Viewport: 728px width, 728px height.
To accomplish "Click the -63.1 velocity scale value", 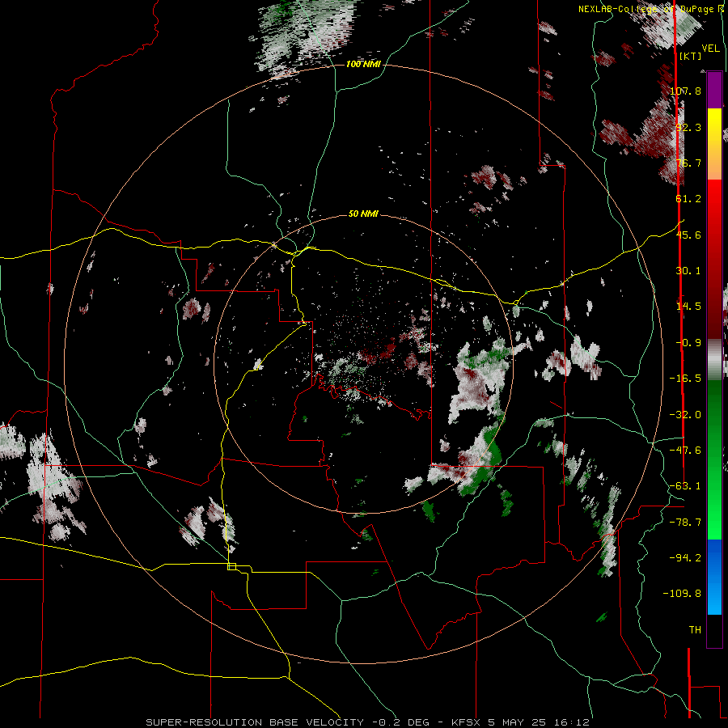I will 685,486.
